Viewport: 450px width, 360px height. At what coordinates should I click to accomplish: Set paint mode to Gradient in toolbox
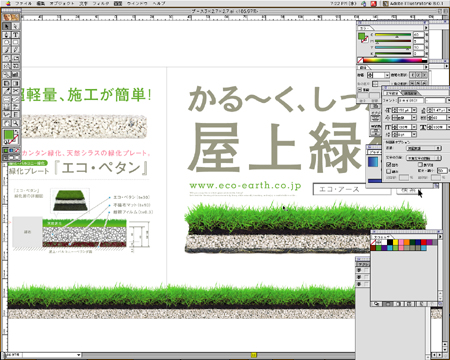(11, 151)
